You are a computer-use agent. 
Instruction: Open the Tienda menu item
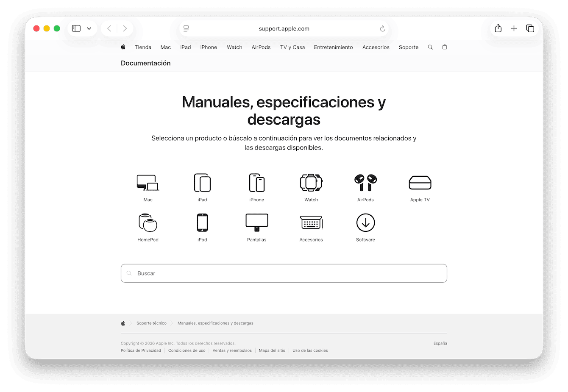143,47
